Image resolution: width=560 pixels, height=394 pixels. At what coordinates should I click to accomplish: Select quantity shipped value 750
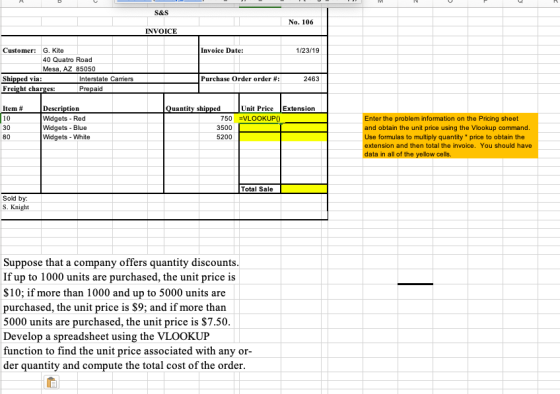pyautogui.click(x=226, y=119)
